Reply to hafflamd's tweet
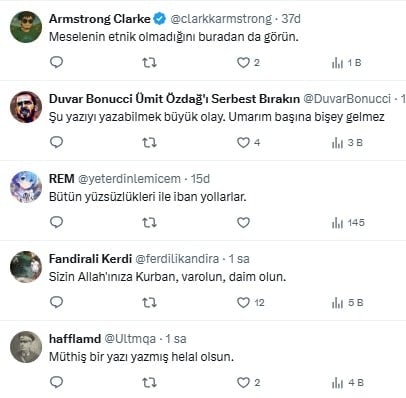 pyautogui.click(x=56, y=382)
